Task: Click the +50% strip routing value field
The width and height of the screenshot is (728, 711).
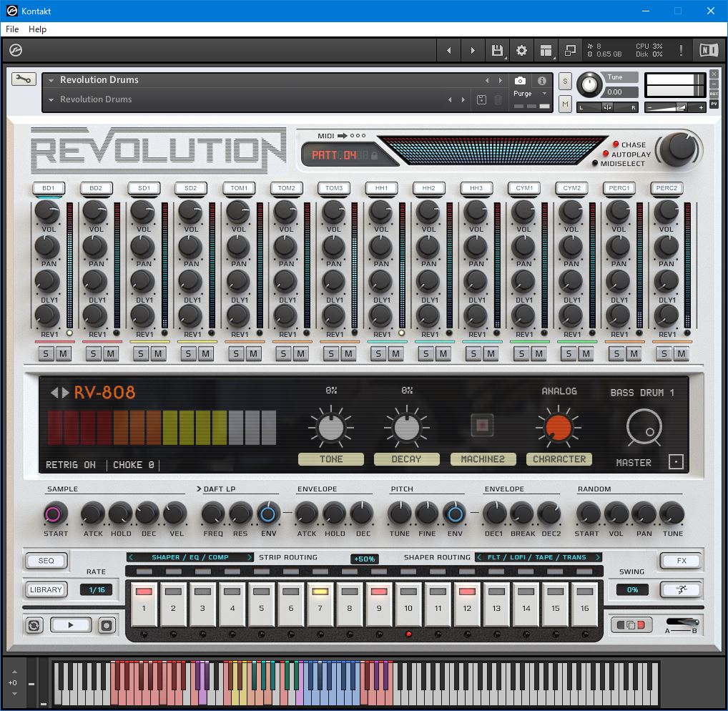Action: (x=364, y=559)
